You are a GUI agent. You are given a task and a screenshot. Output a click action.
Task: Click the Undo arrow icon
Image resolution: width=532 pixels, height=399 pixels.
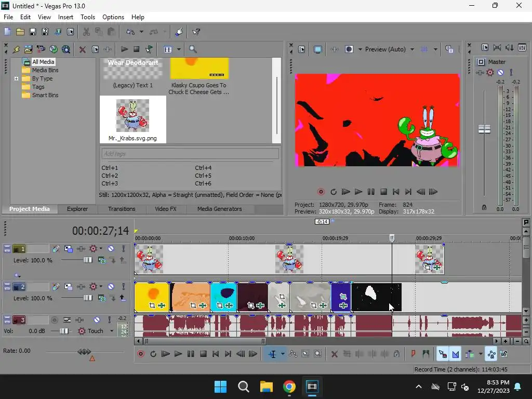click(x=130, y=32)
